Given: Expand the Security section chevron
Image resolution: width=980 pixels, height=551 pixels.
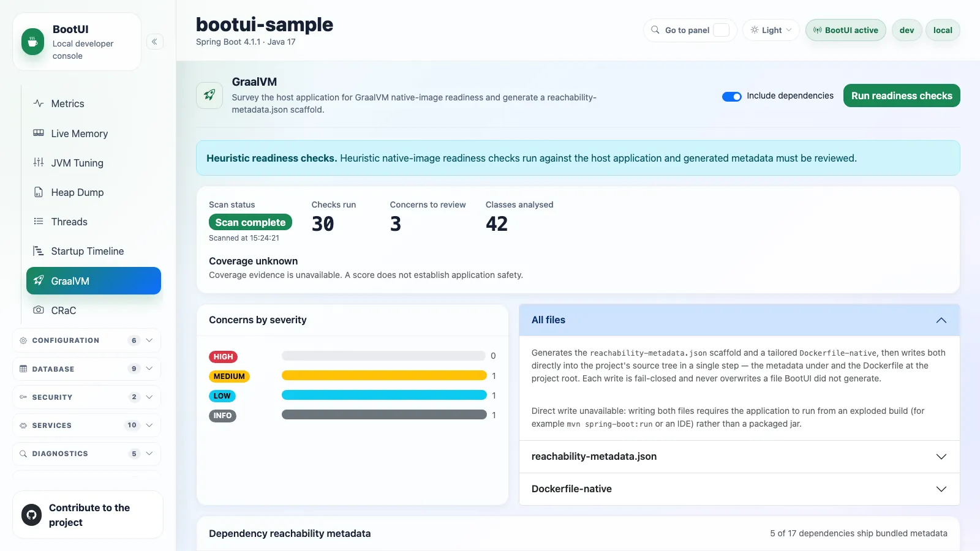Looking at the screenshot, I should (149, 397).
